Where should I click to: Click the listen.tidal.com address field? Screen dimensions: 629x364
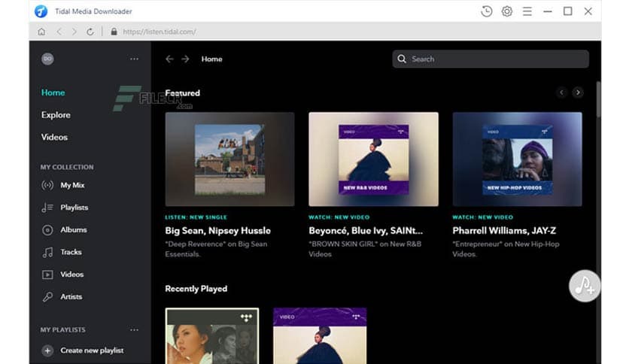coord(160,32)
